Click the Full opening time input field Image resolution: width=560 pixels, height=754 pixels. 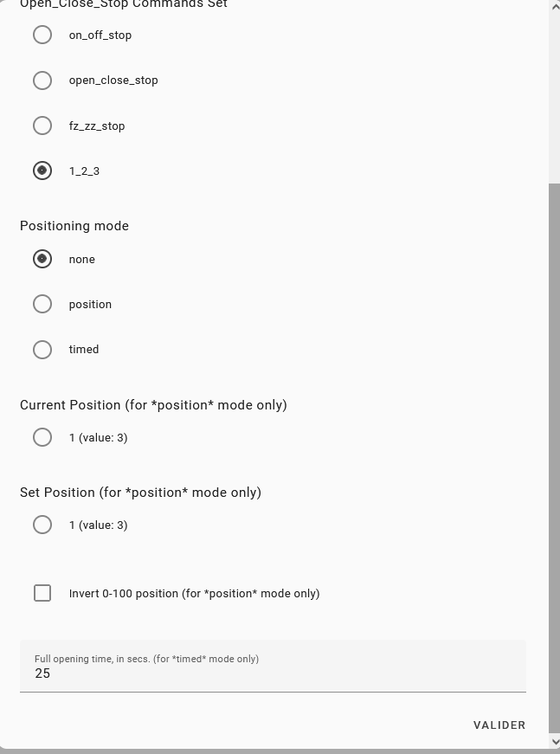[x=273, y=666]
